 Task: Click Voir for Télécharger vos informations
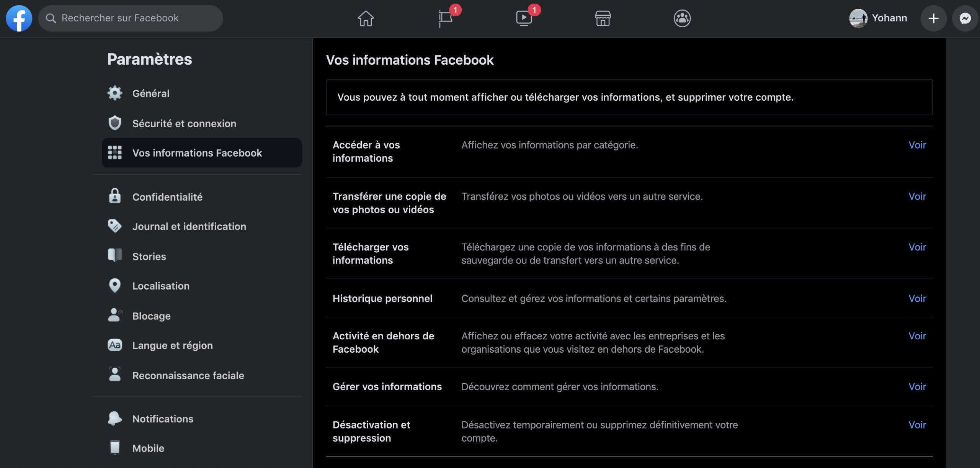(917, 247)
